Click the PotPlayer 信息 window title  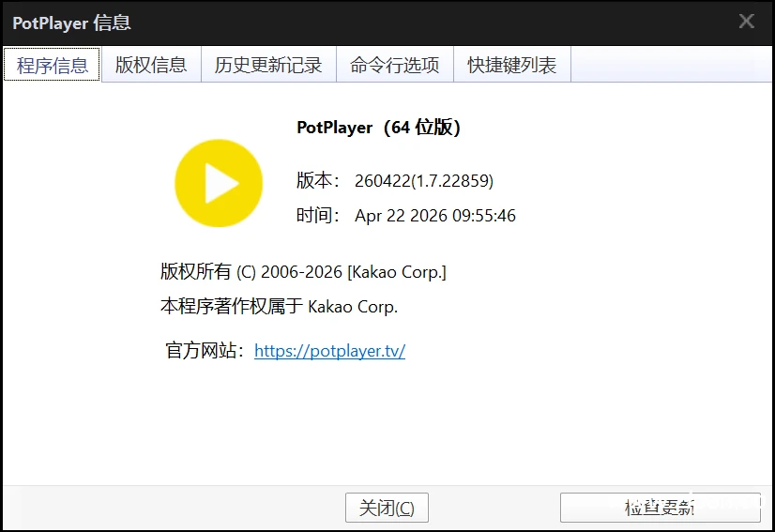pyautogui.click(x=71, y=23)
